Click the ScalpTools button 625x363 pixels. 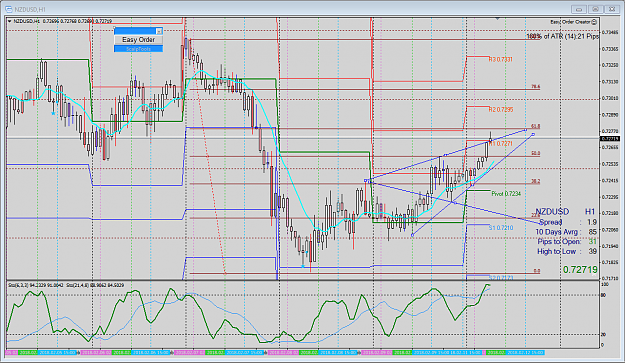(138, 49)
